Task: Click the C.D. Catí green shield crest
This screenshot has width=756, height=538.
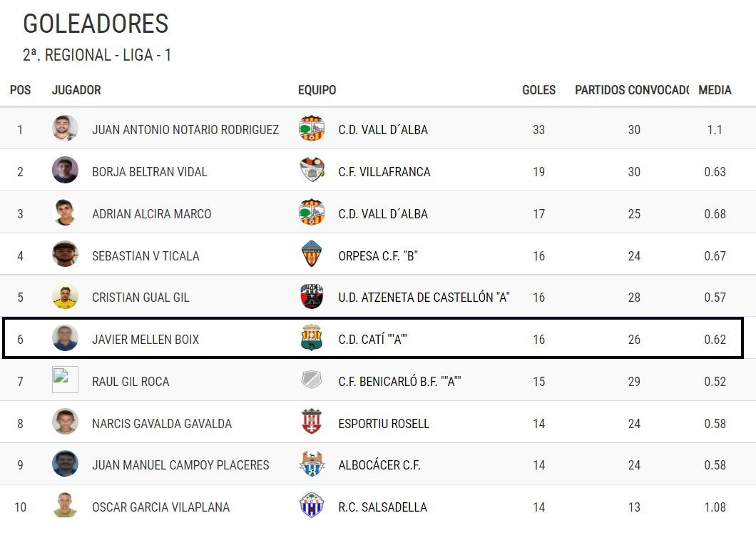Action: [312, 337]
